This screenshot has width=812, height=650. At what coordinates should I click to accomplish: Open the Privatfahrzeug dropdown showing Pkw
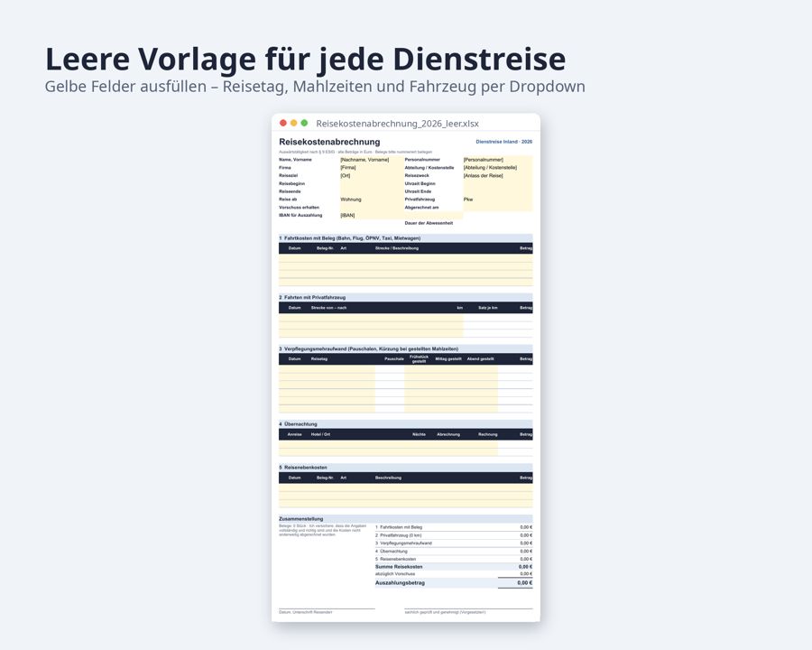498,200
